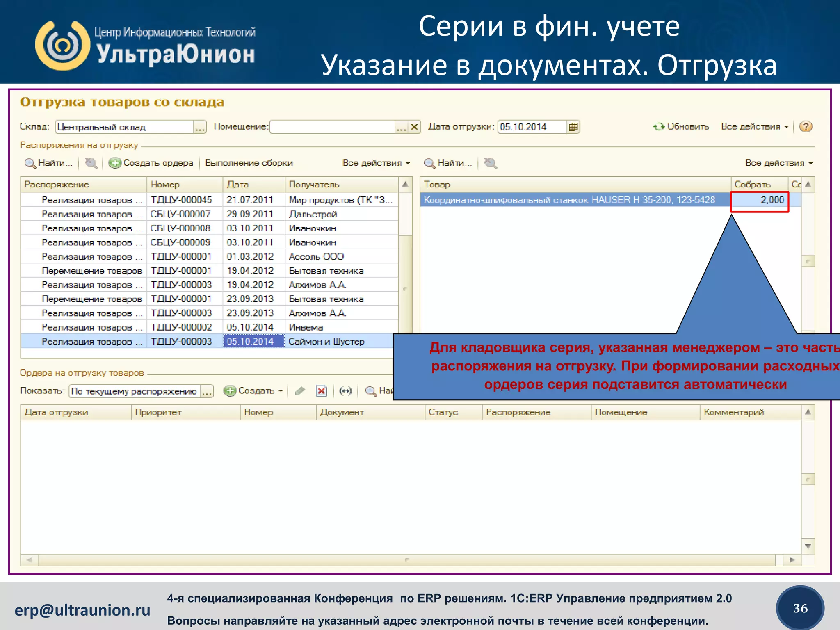Clear the Помещение field with X
This screenshot has height=630, width=840.
pyautogui.click(x=414, y=127)
